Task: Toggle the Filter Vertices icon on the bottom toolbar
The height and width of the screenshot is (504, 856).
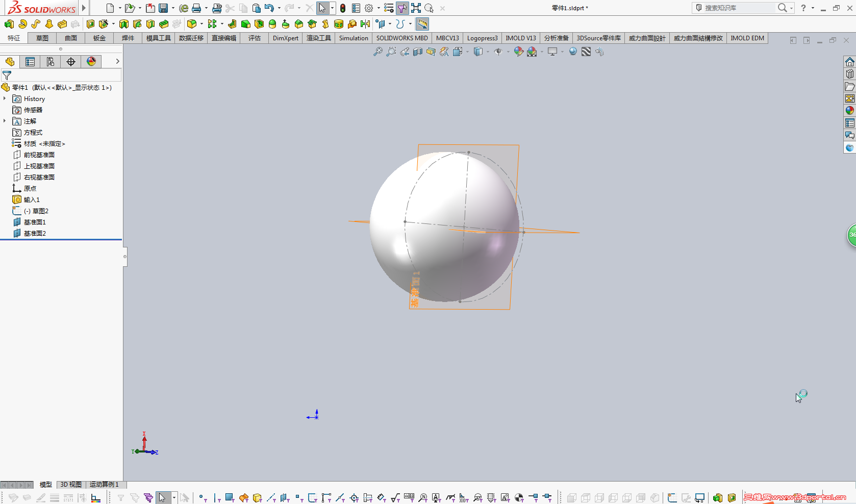Action: [203, 497]
